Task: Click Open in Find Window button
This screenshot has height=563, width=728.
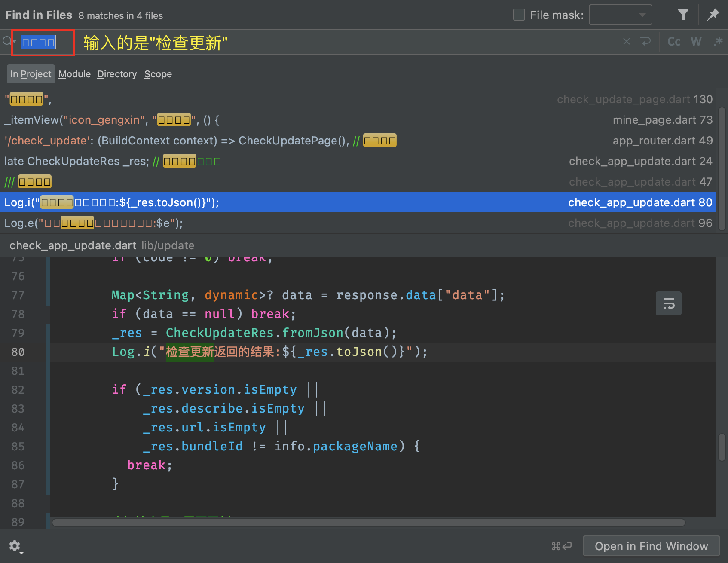Action: tap(651, 546)
